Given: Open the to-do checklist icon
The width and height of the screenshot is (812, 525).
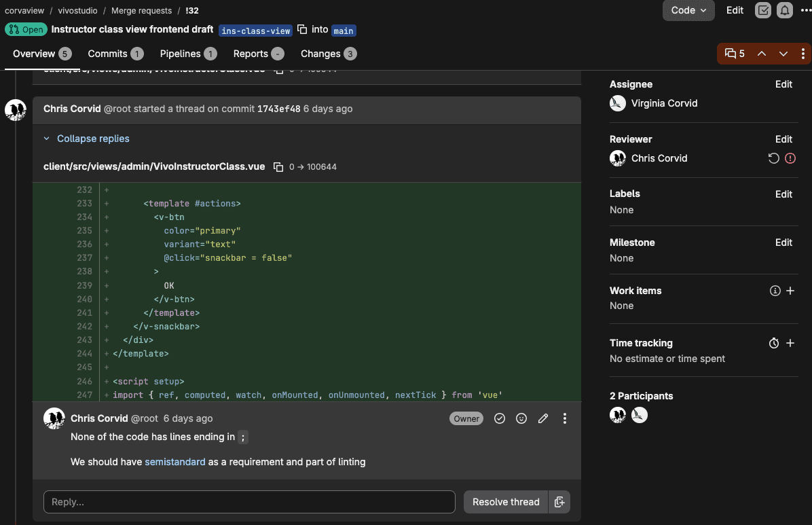Looking at the screenshot, I should [763, 10].
